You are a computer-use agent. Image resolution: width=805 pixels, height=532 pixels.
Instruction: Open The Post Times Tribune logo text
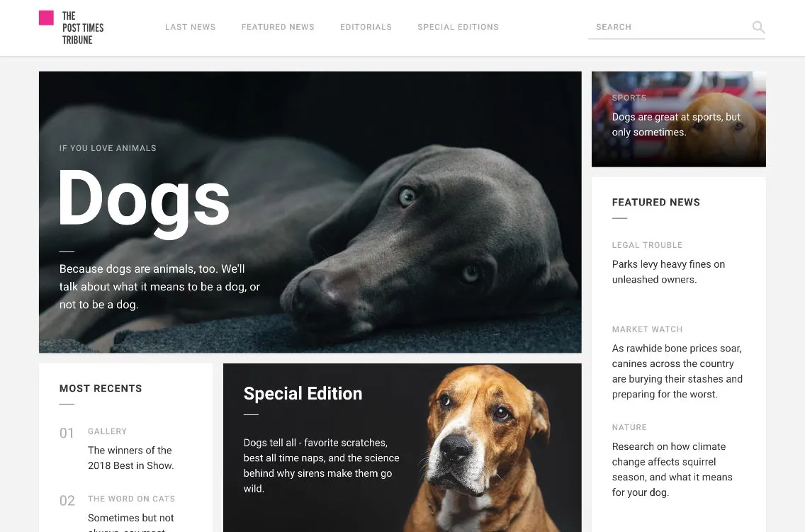coord(83,28)
